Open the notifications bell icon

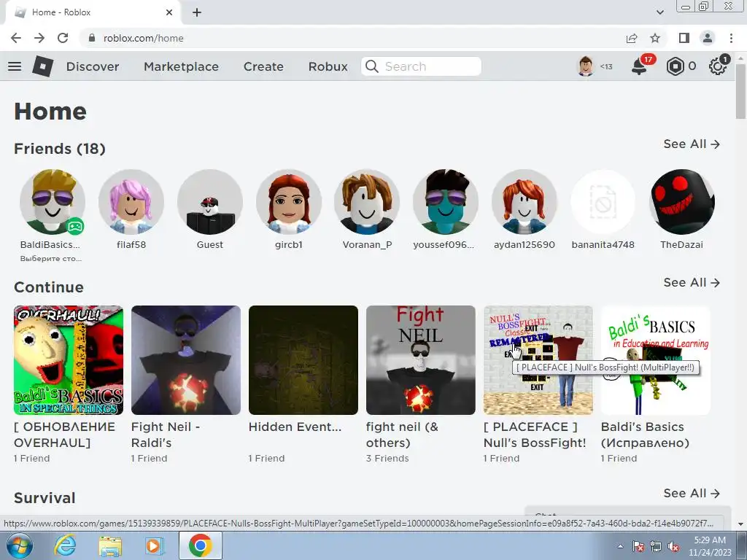(639, 66)
